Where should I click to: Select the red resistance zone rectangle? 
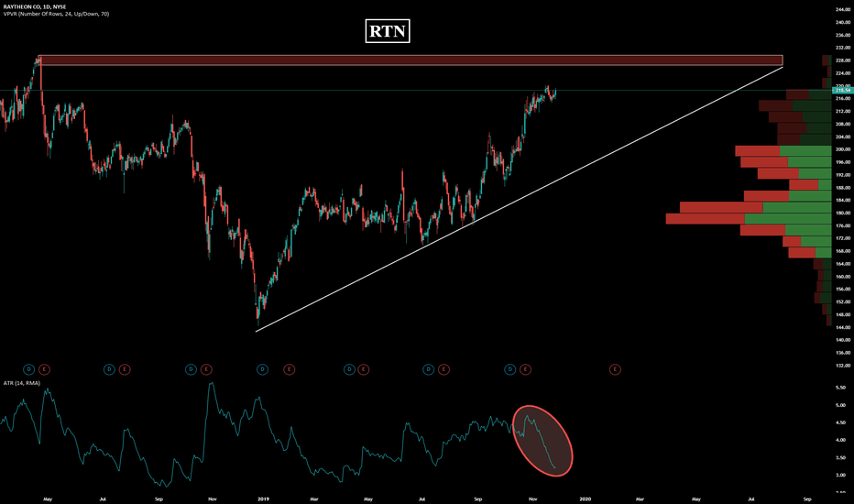pyautogui.click(x=411, y=60)
